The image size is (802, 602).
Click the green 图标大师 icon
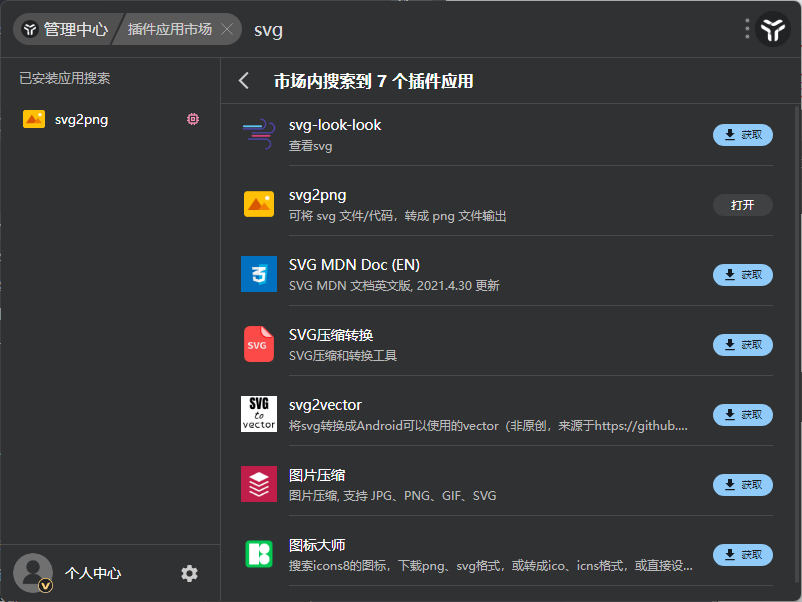click(258, 554)
